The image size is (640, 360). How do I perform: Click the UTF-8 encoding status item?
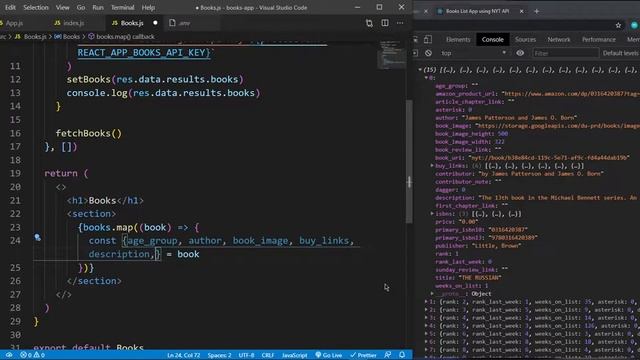click(x=247, y=355)
